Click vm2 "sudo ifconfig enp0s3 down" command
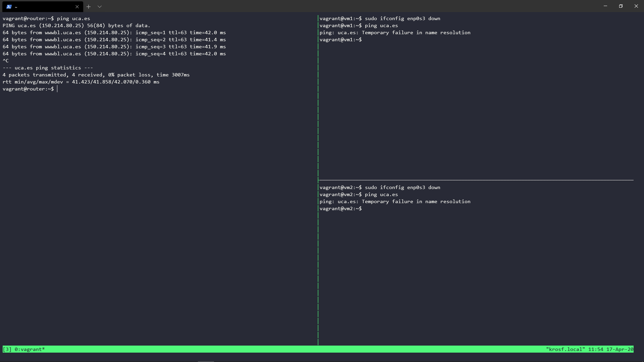This screenshot has height=362, width=644. [x=402, y=187]
